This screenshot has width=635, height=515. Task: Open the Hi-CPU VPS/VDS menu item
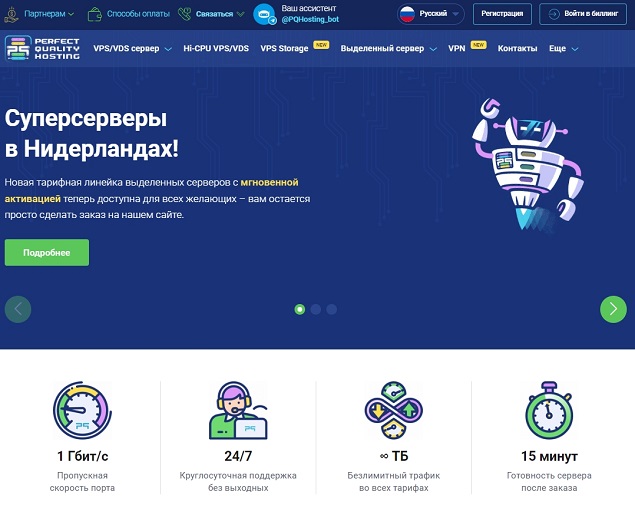pos(216,48)
